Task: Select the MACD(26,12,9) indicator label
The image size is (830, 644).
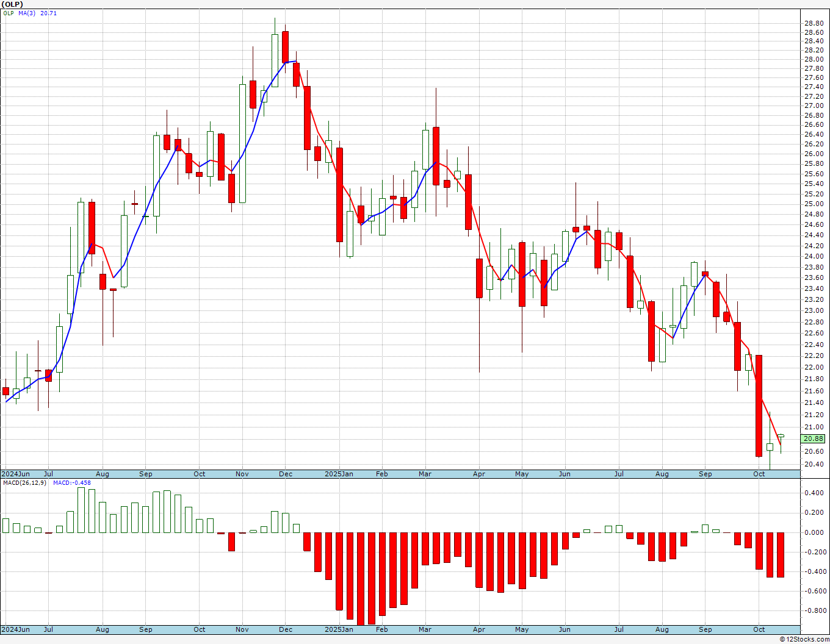Action: point(26,482)
